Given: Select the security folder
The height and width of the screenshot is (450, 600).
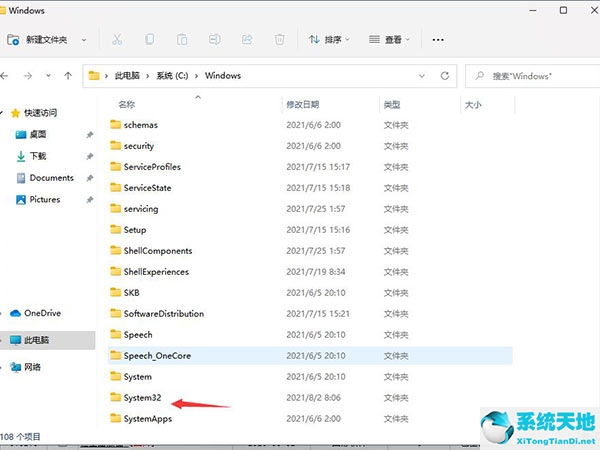Looking at the screenshot, I should point(139,146).
